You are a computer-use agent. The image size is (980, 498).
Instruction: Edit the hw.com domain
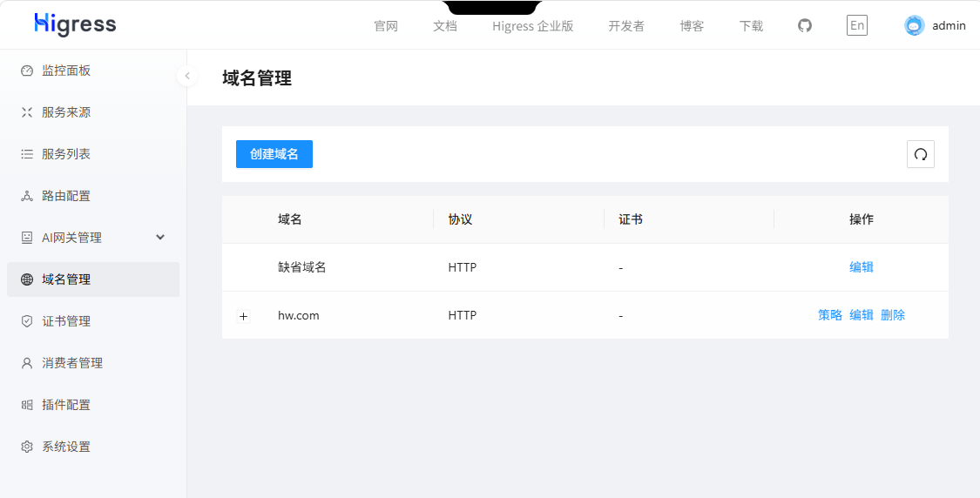(862, 315)
